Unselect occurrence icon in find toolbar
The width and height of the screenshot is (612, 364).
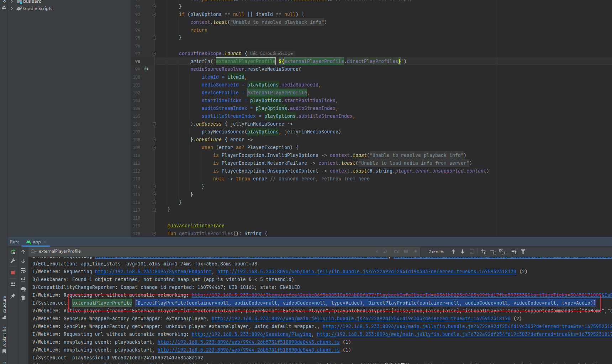(493, 252)
